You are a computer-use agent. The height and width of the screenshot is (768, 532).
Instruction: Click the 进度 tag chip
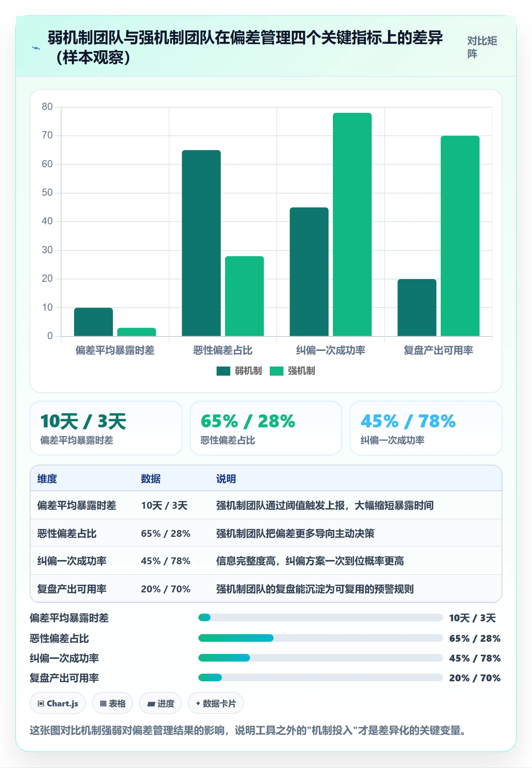point(160,703)
